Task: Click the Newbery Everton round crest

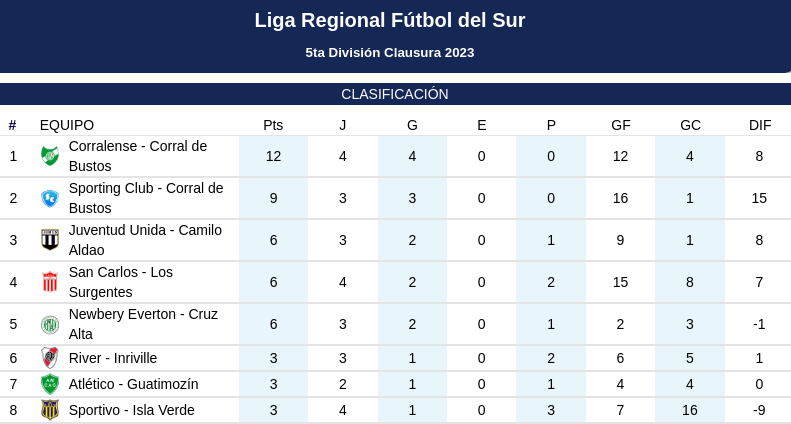Action: coord(50,324)
